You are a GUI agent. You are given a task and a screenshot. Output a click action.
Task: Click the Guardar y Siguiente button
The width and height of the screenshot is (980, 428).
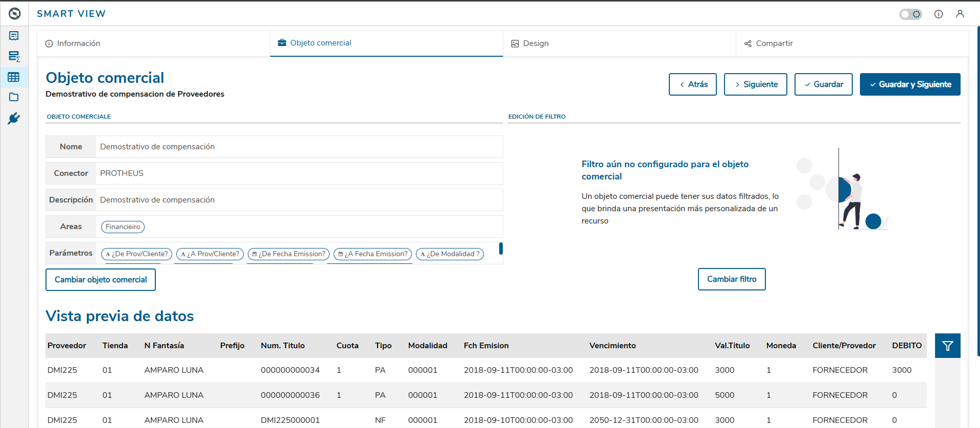(909, 84)
